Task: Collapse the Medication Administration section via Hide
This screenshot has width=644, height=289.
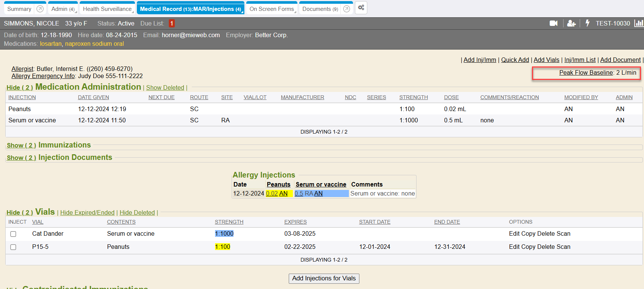Action: 20,87
